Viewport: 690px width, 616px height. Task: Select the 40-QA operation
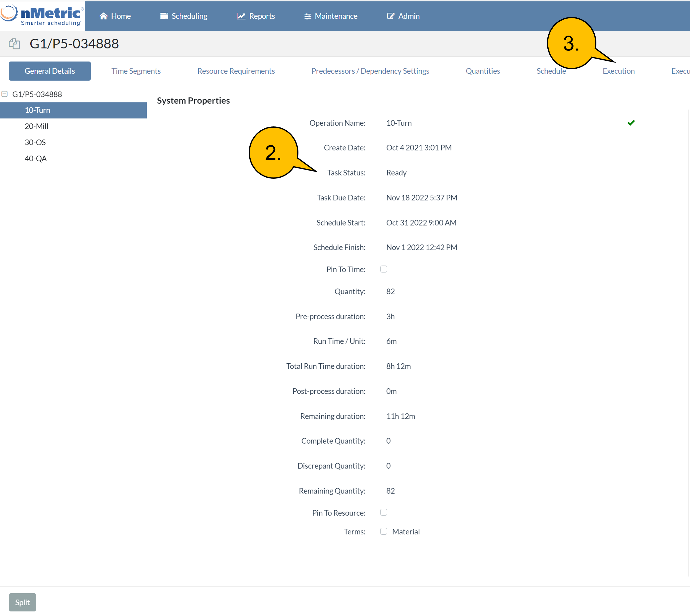click(36, 158)
